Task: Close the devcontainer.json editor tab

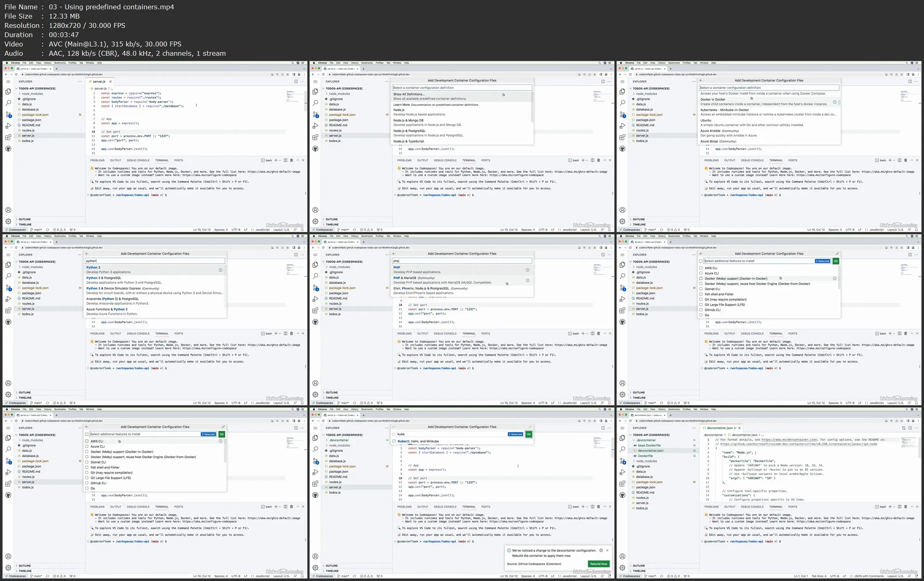Action: pos(740,428)
